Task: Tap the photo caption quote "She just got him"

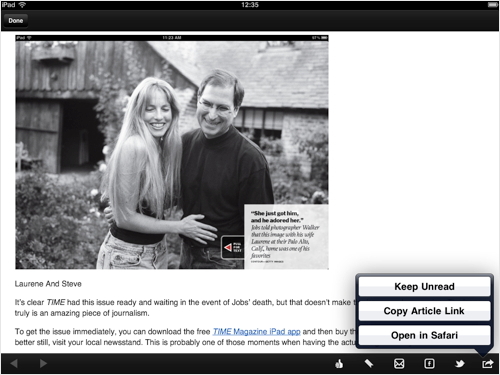Action: (x=275, y=213)
